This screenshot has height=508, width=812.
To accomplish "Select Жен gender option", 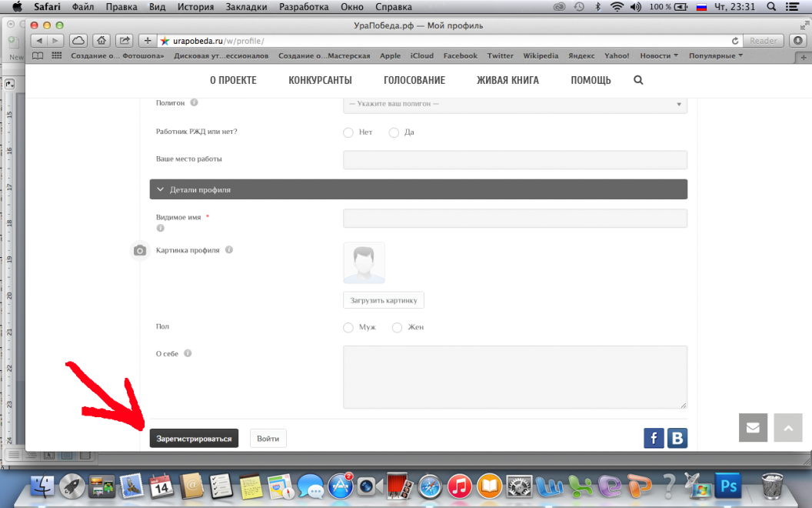I will [x=397, y=328].
